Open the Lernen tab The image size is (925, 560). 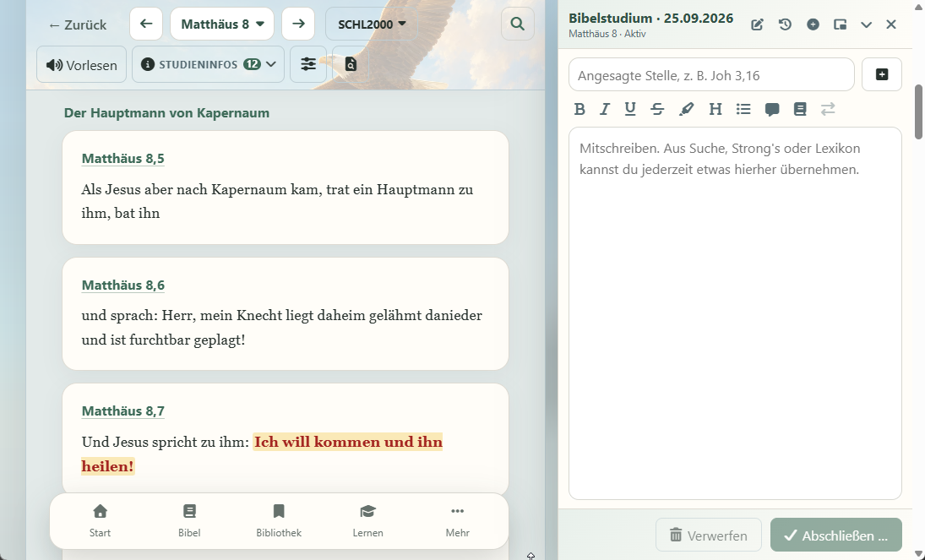[367, 521]
